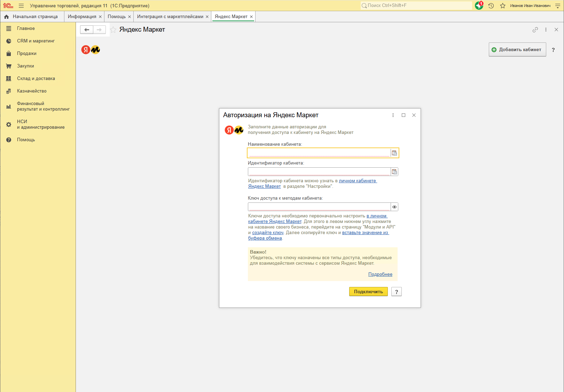Open the Склад и доставка section
564x392 pixels.
[36, 79]
